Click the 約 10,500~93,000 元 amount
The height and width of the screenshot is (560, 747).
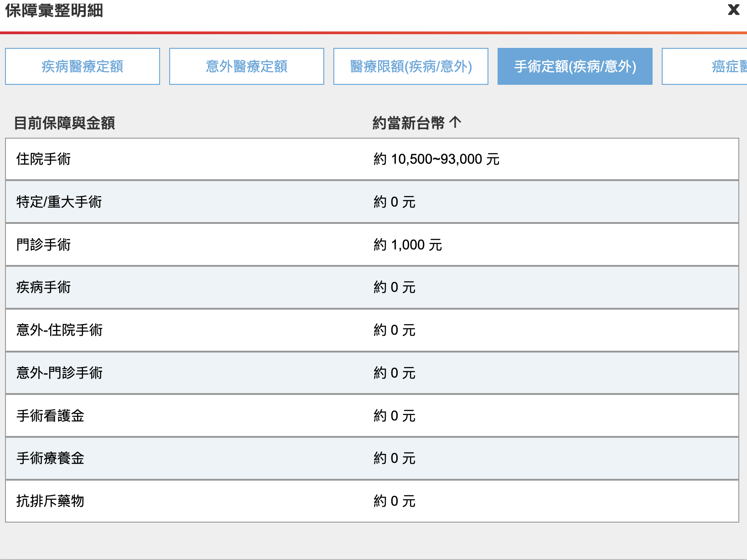(436, 159)
